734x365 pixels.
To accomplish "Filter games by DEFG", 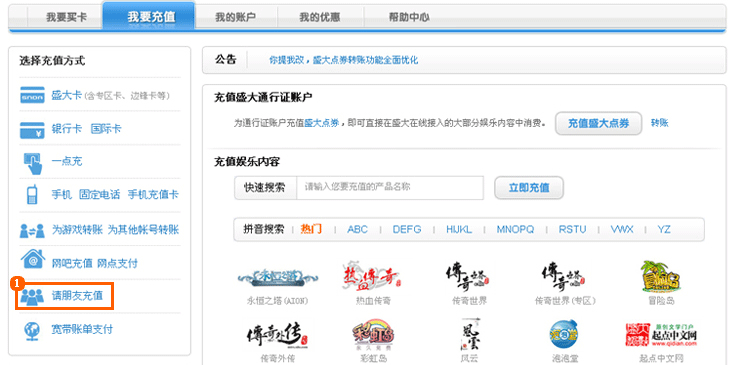I will pyautogui.click(x=407, y=229).
